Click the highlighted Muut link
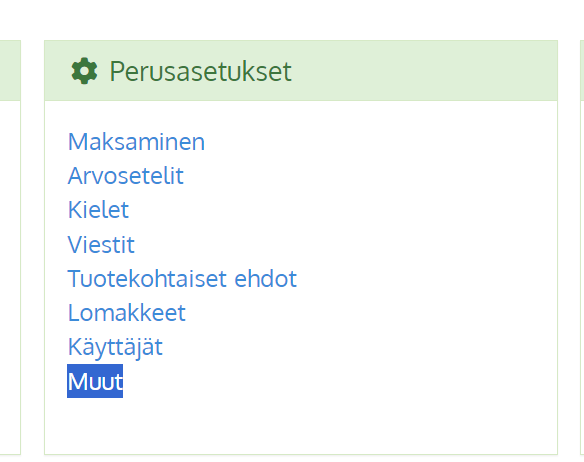The image size is (584, 462). click(95, 381)
